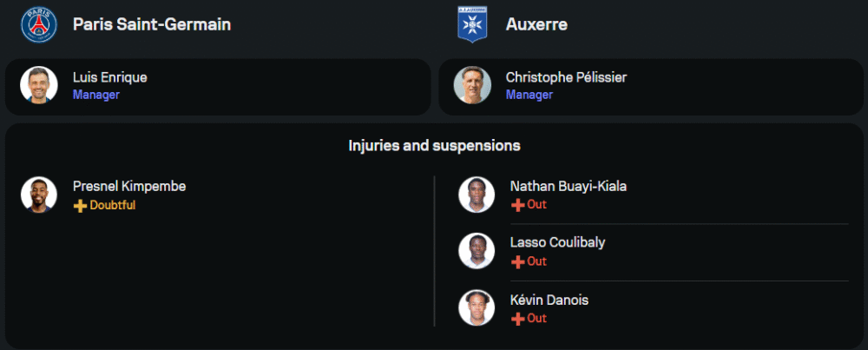Open Luis Enrique's avatar photo
The width and height of the screenshot is (868, 350).
(x=39, y=85)
